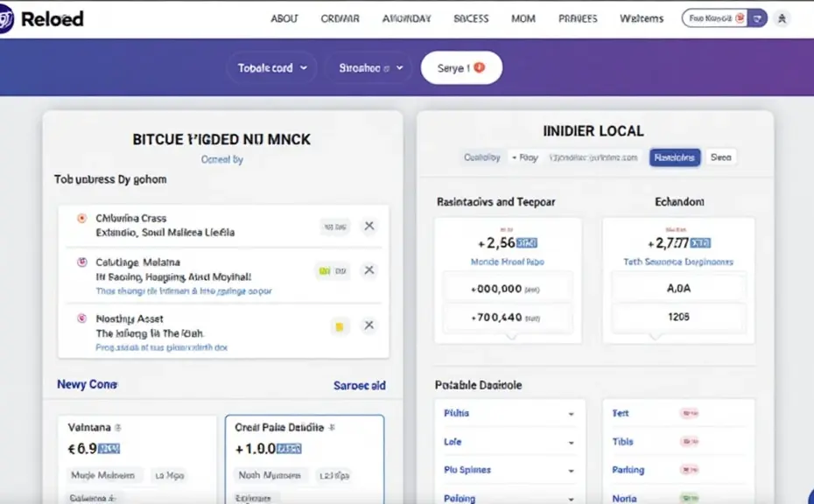Click the red badge icon in search box
814x504 pixels.
pos(740,18)
